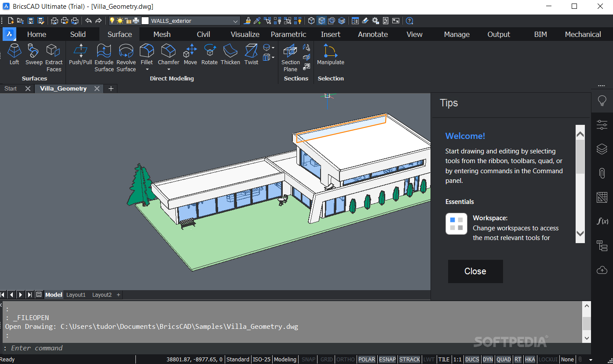Open the layout list menu button
Image resolution: width=613 pixels, height=364 pixels.
tap(39, 295)
